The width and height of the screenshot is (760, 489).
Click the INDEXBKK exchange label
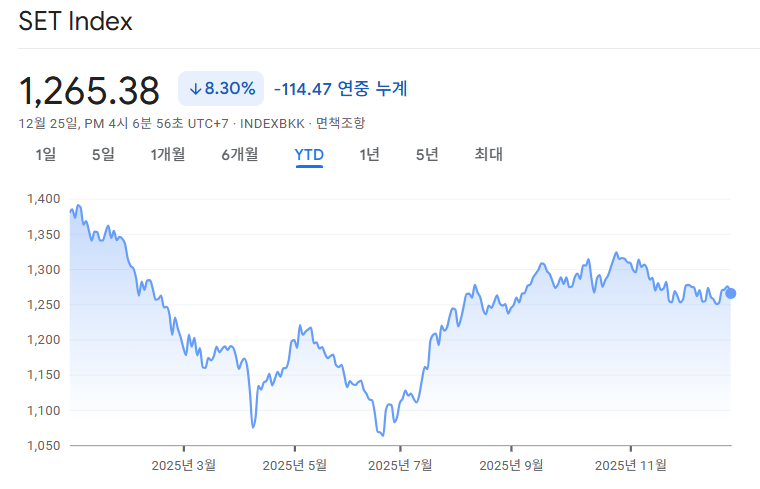(274, 123)
